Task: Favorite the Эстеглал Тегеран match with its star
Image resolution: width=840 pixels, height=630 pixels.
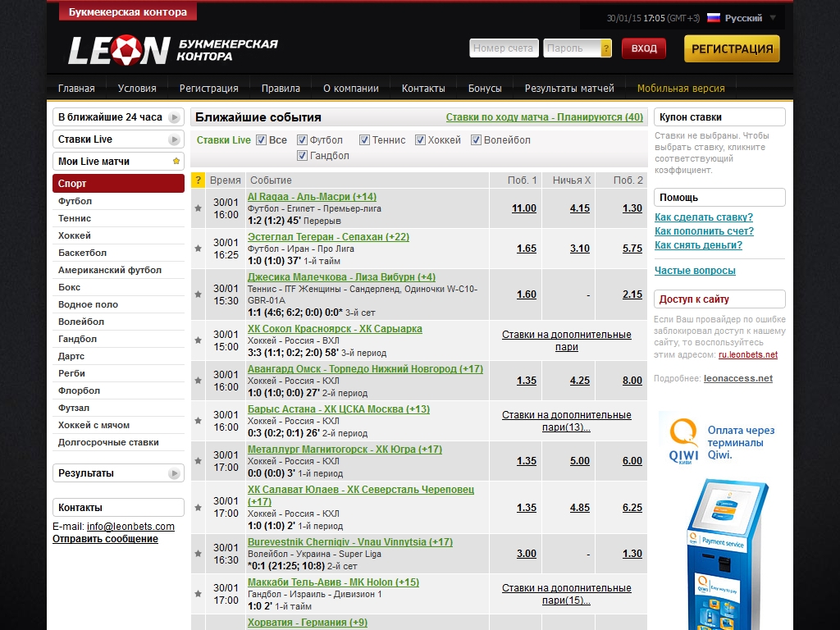Action: [198, 249]
